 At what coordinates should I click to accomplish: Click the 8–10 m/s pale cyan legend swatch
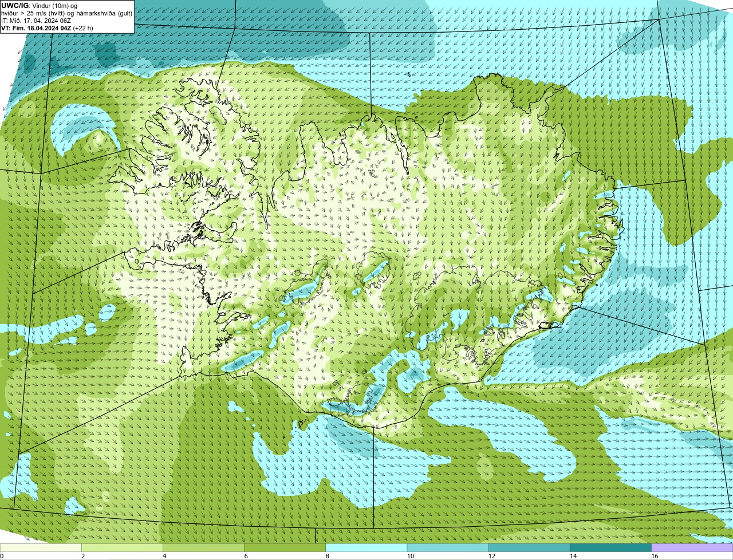pos(366,548)
